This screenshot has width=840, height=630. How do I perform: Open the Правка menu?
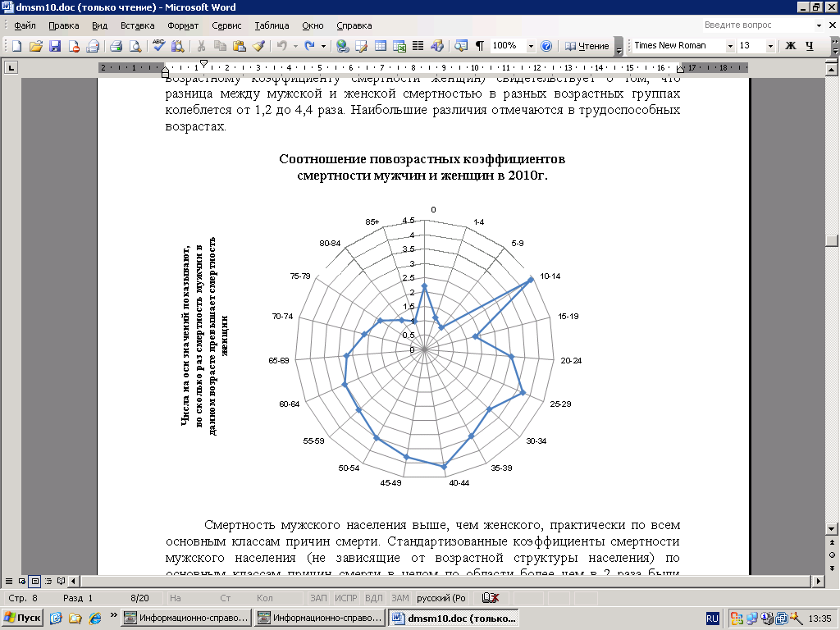point(64,25)
